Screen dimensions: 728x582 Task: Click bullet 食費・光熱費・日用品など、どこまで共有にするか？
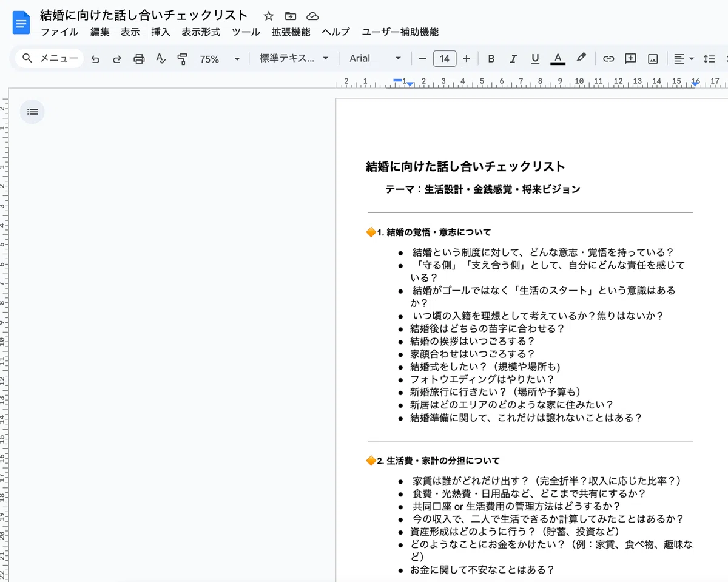[x=529, y=493]
